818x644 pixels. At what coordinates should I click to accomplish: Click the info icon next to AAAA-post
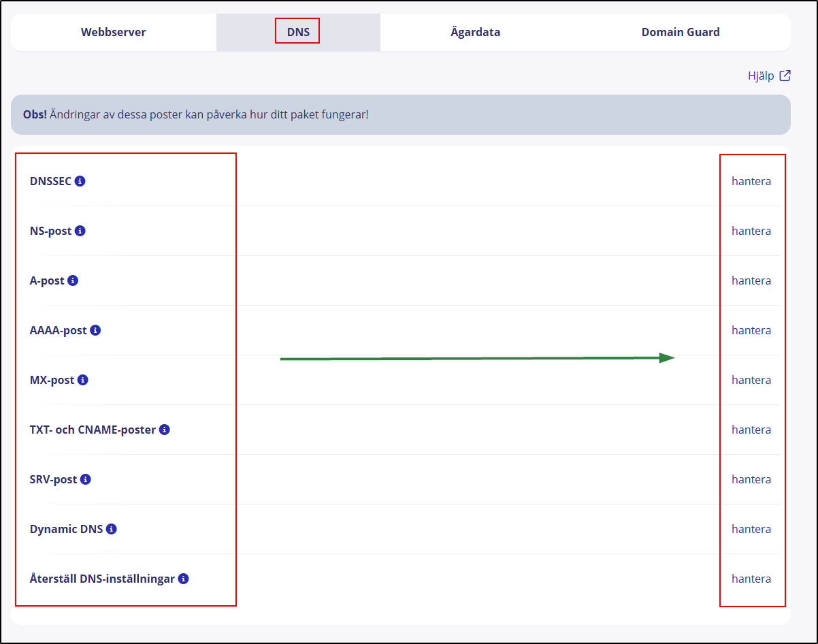click(95, 330)
